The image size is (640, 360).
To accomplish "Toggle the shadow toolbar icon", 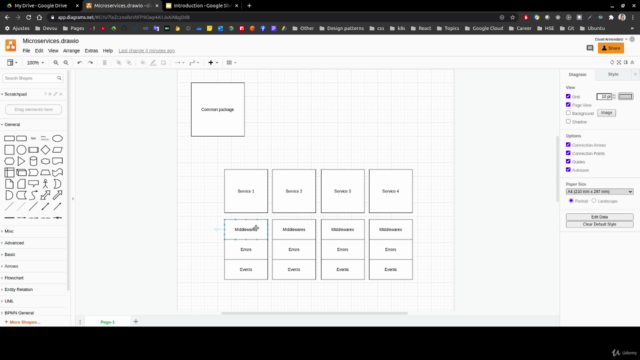I will tap(163, 62).
